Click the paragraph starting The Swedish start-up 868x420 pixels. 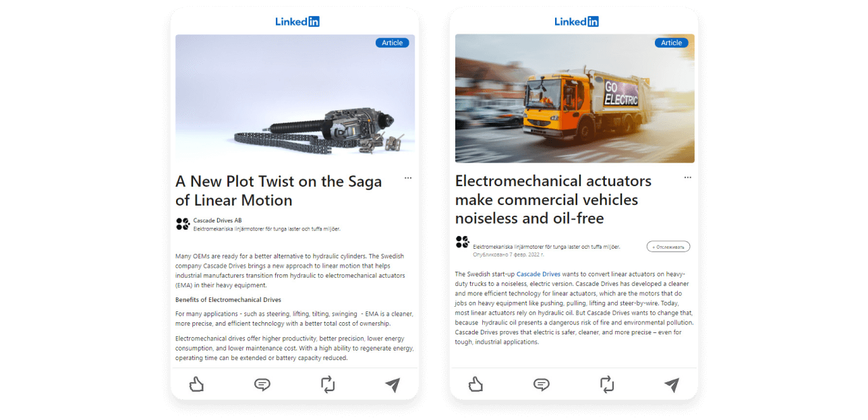[x=575, y=308]
